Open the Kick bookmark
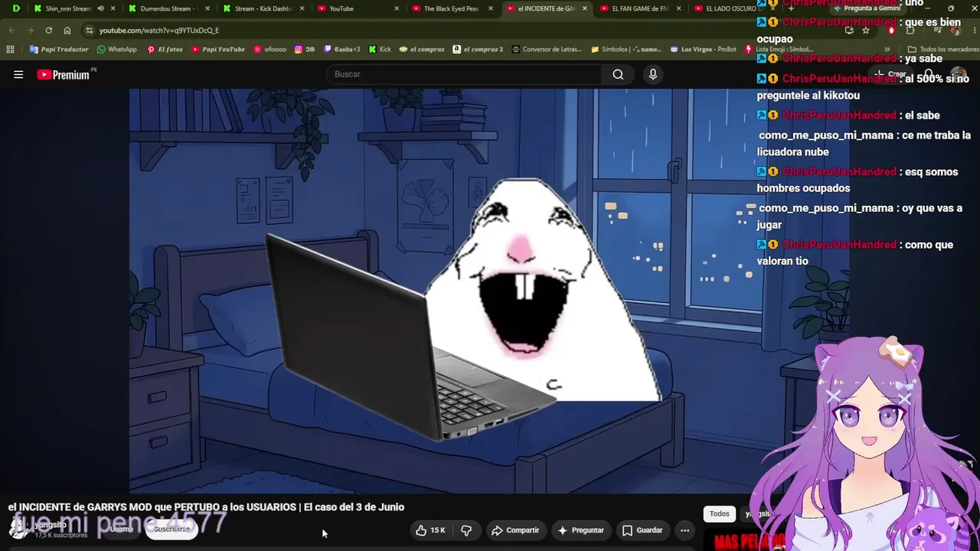Viewport: 980px width, 551px height. coord(380,49)
